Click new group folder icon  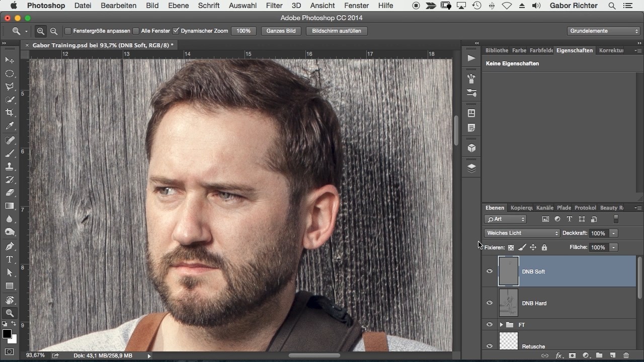(599, 355)
